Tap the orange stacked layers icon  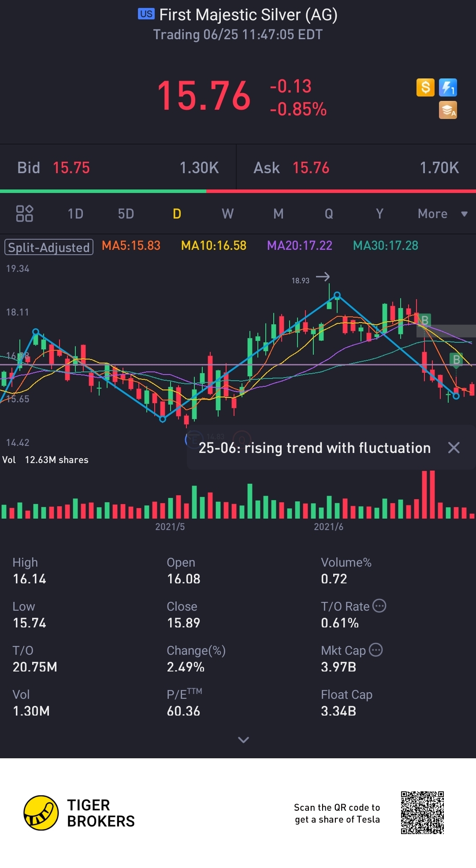(448, 110)
